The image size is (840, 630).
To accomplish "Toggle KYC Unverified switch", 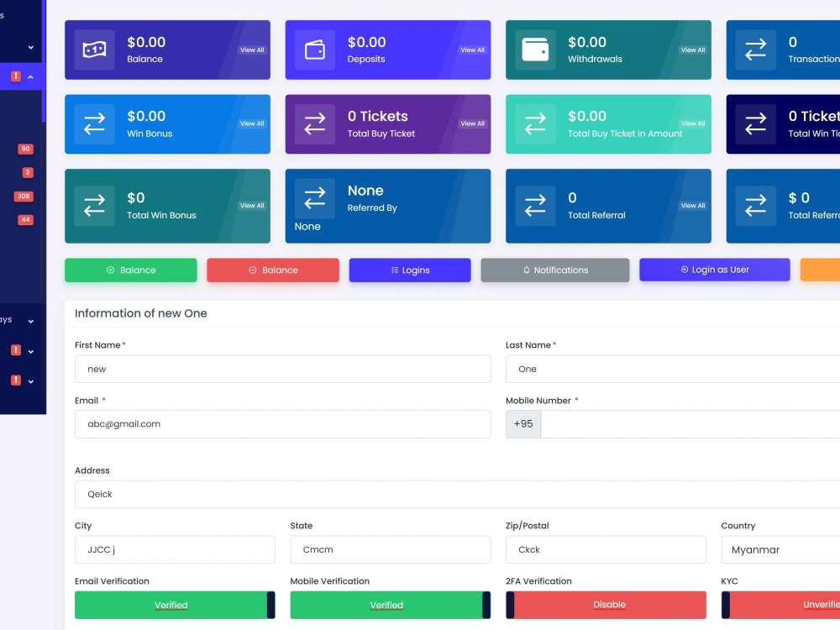I will [x=780, y=605].
